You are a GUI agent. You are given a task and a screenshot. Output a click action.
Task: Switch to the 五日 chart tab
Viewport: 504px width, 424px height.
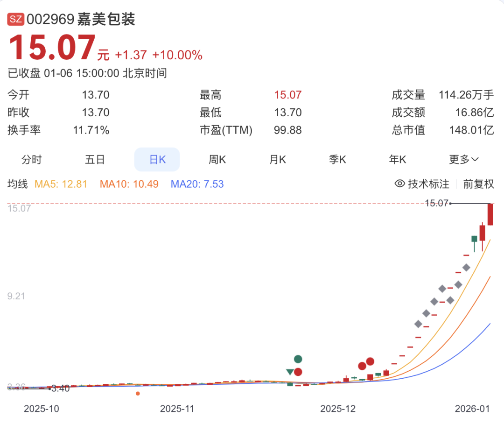(95, 159)
